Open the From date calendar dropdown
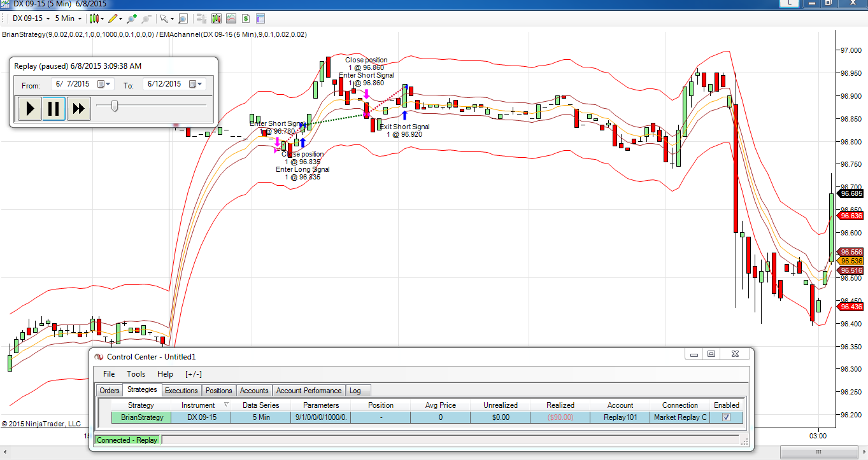The image size is (868, 460). 104,84
